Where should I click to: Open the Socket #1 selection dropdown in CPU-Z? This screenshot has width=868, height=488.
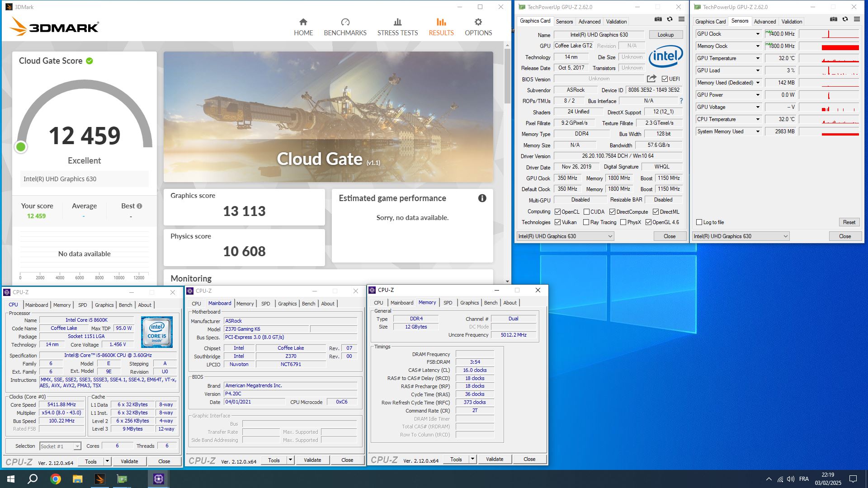coord(60,446)
